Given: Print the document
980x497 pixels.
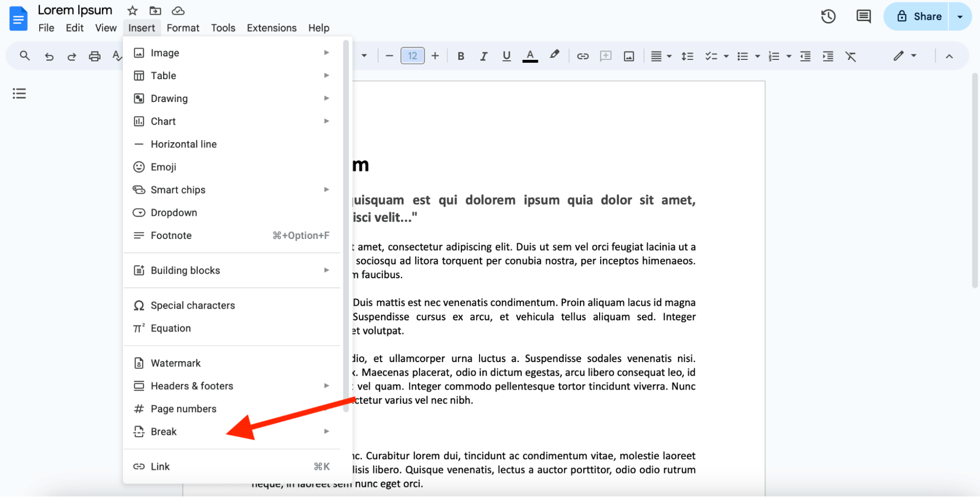Looking at the screenshot, I should (94, 55).
